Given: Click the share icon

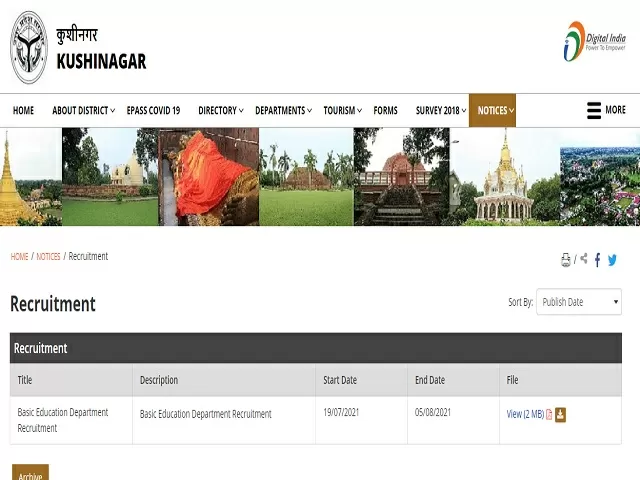Looking at the screenshot, I should 584,259.
